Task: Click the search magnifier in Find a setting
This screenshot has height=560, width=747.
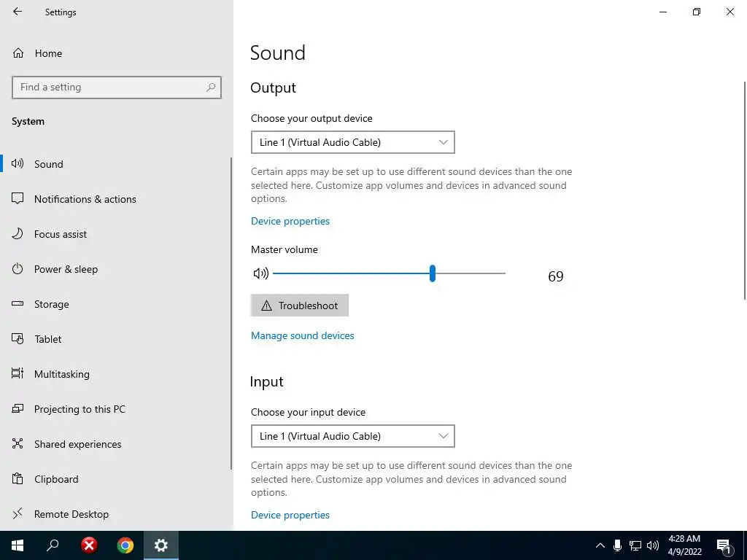Action: (211, 87)
